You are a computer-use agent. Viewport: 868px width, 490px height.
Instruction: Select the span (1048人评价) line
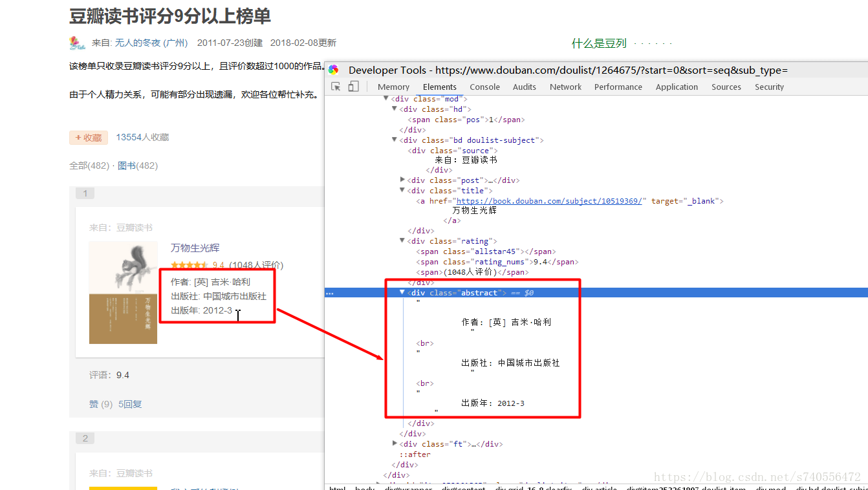click(472, 272)
